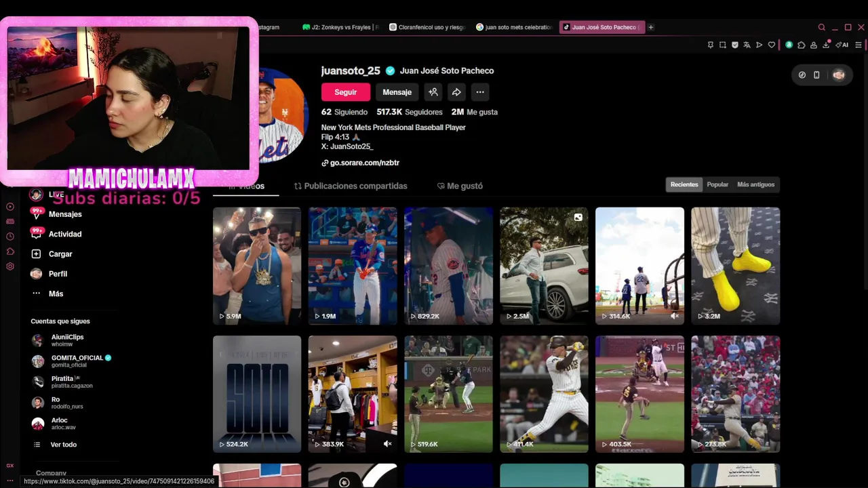Follow juansoto_25 with the Seguir button
This screenshot has width=868, height=488.
click(x=346, y=92)
